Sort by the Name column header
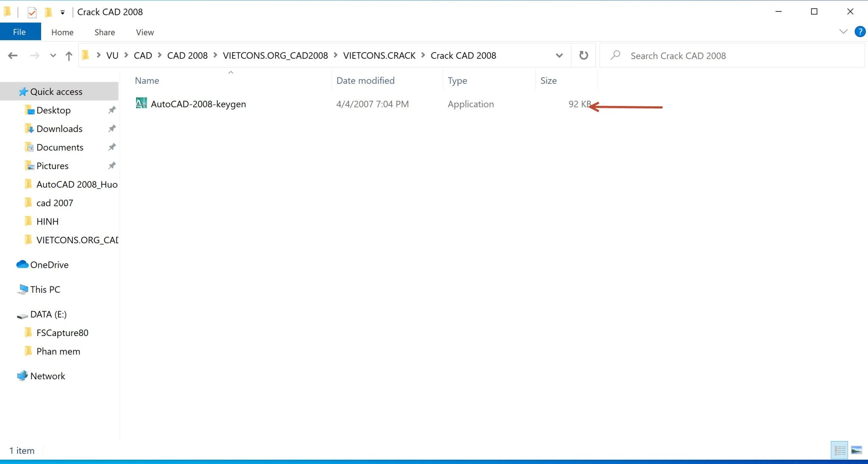Screen dimensions: 868x464 (x=147, y=81)
